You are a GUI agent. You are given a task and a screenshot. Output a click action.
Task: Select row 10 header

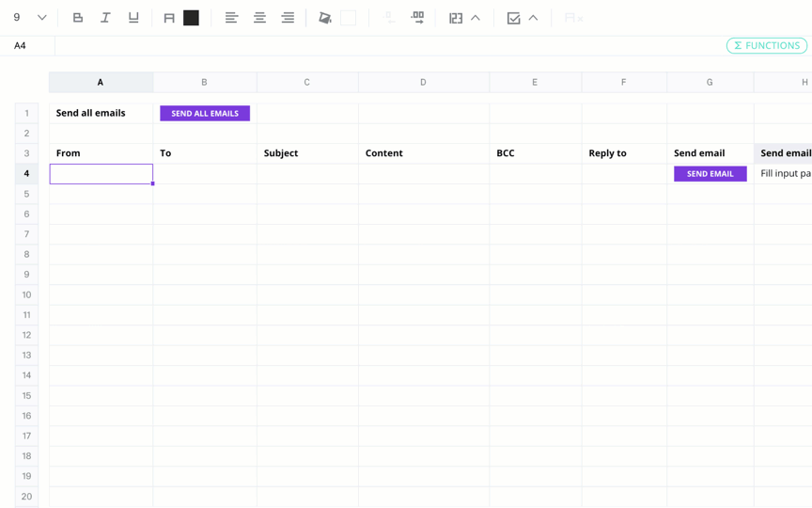[x=27, y=295]
